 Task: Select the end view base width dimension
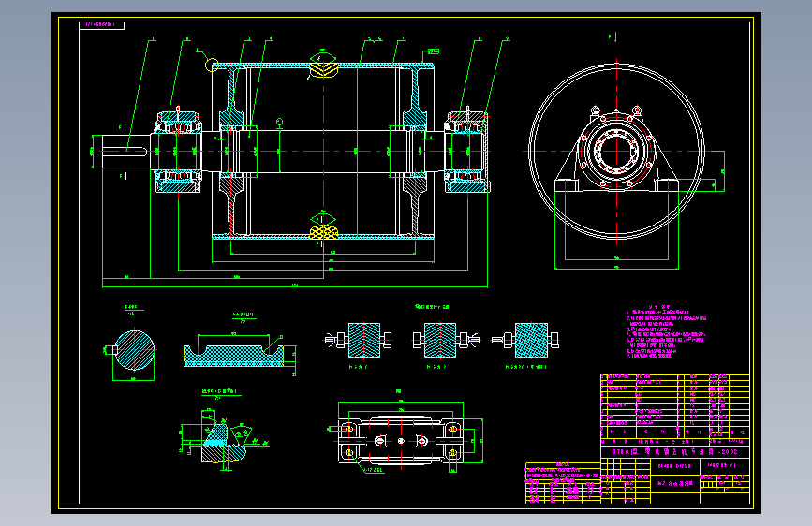pyautogui.click(x=616, y=269)
